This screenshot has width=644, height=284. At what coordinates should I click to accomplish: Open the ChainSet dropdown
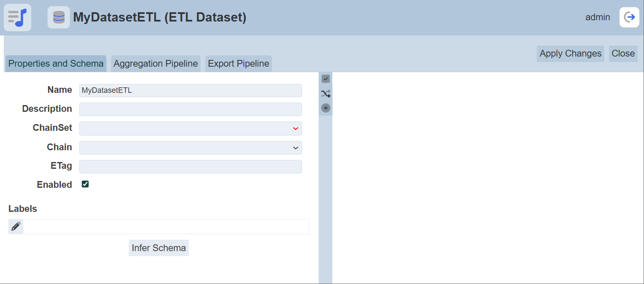click(190, 128)
